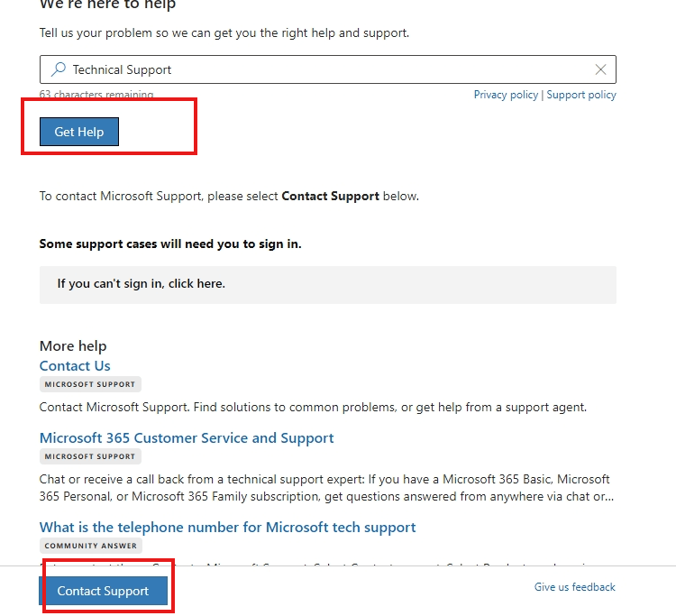Open the telephone number for tech support link
The height and width of the screenshot is (616, 676).
point(228,527)
